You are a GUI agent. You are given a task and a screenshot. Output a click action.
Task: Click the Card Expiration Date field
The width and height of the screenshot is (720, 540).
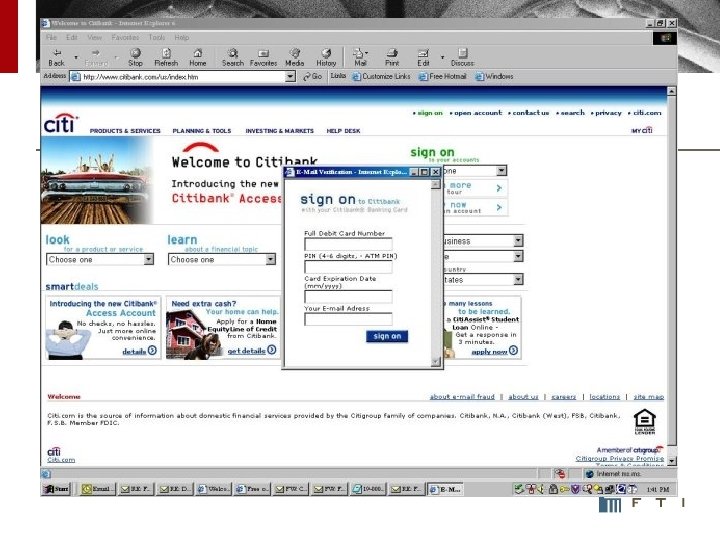(348, 297)
